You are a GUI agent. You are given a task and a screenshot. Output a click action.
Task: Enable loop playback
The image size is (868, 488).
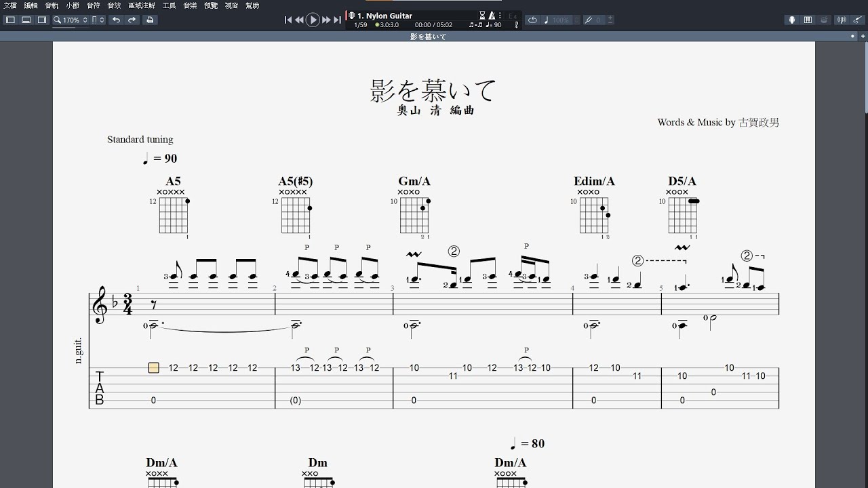pos(532,20)
